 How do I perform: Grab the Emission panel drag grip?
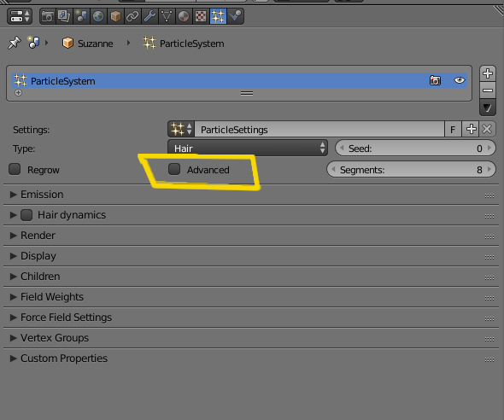point(489,195)
